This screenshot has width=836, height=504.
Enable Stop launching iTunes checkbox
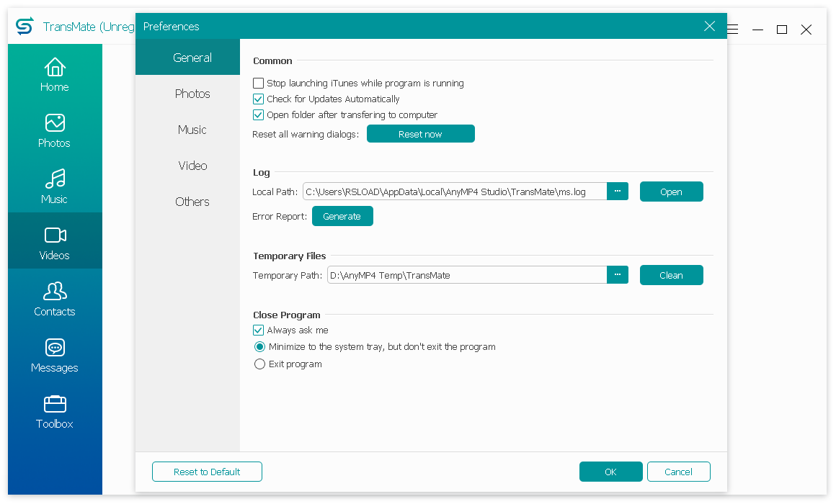258,83
